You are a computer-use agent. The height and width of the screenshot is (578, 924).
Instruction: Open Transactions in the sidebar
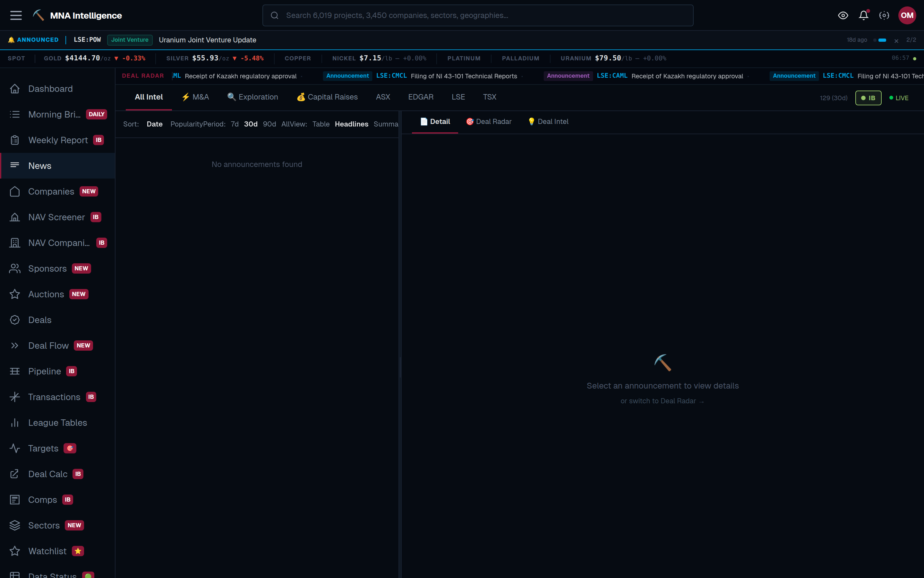click(x=58, y=397)
